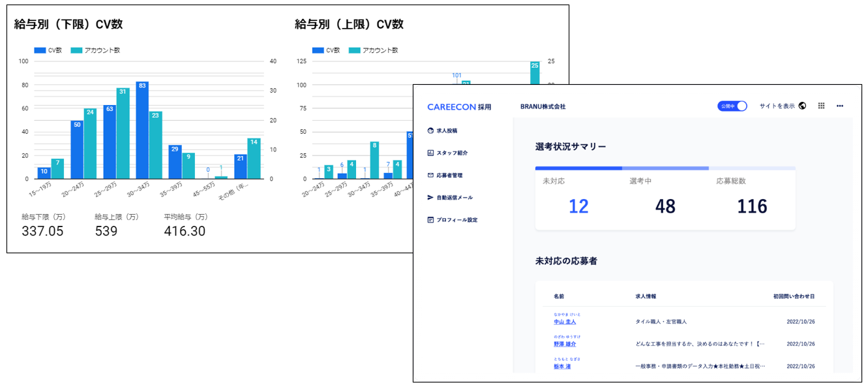Click the globe icon next to サイトを表示
Image resolution: width=868 pixels, height=387 pixels.
point(802,106)
